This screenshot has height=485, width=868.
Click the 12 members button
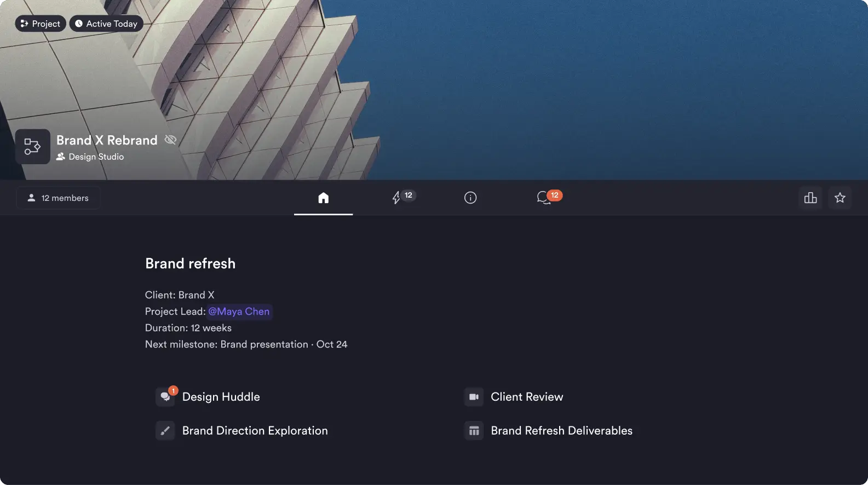coord(58,198)
